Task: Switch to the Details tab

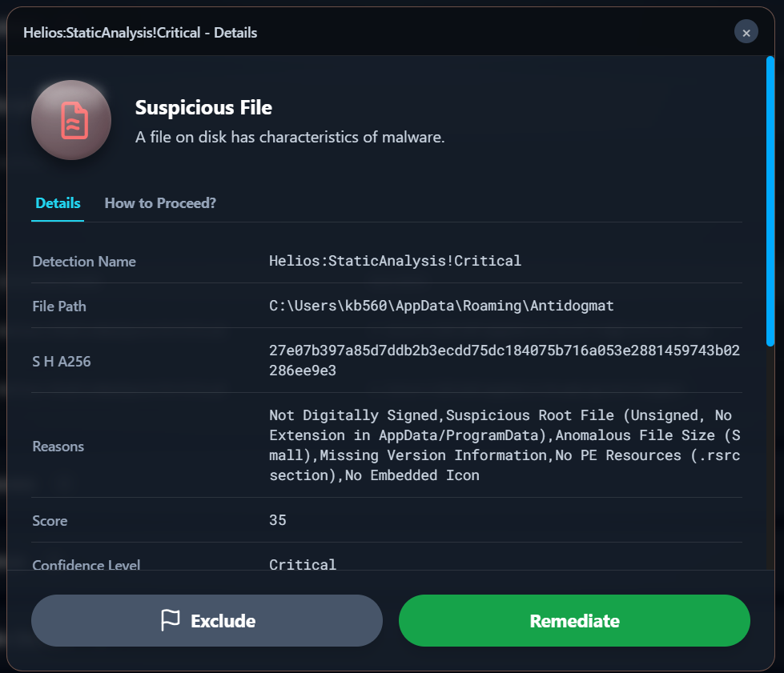Action: tap(58, 203)
